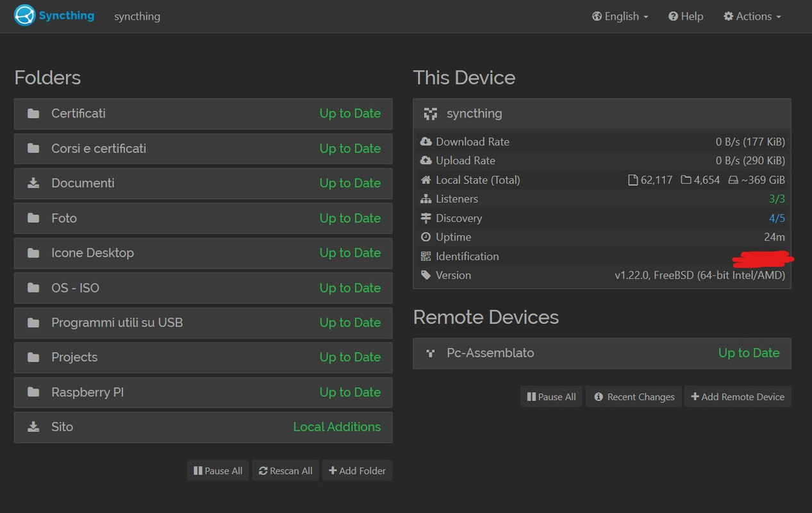The width and height of the screenshot is (812, 513).
Task: Open the Help link in navbar
Action: pos(686,17)
